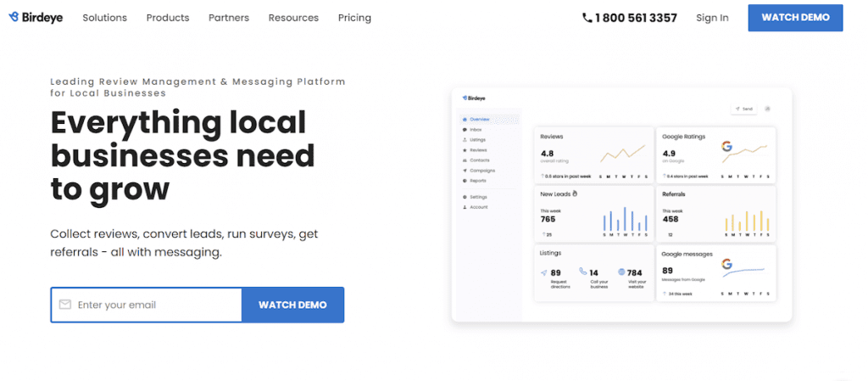Click the phone handset icon beside the header phone number

click(587, 18)
